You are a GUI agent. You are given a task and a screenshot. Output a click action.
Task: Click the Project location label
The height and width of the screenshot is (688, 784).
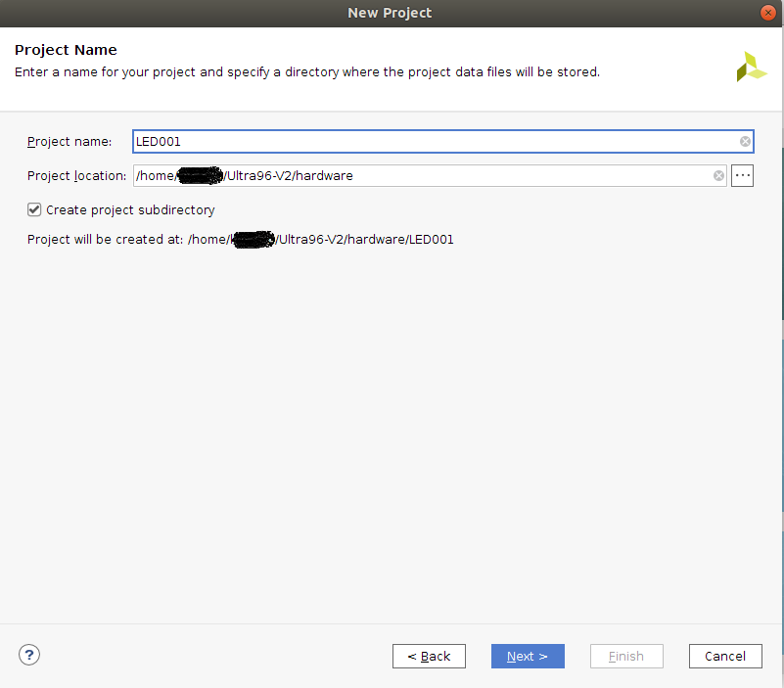point(76,176)
